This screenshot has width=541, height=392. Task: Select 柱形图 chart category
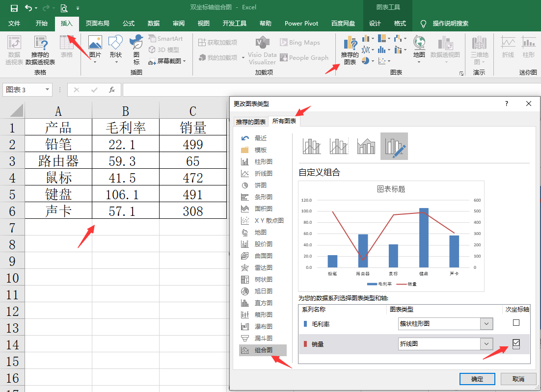tap(263, 162)
